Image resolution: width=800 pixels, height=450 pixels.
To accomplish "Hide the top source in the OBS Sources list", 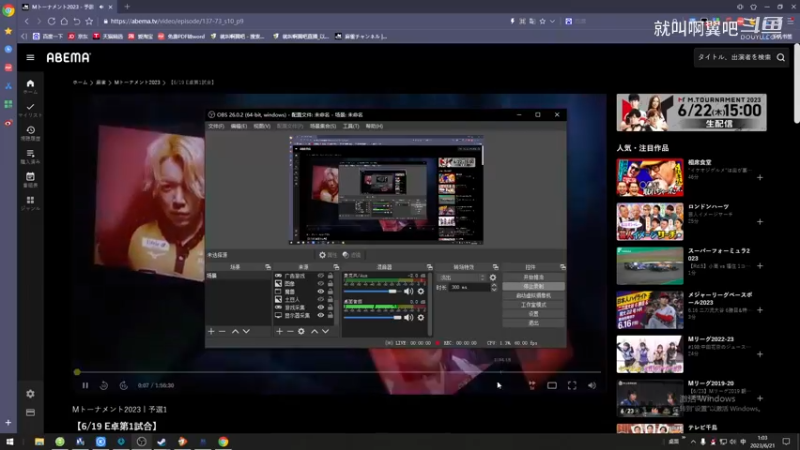I will [x=320, y=276].
